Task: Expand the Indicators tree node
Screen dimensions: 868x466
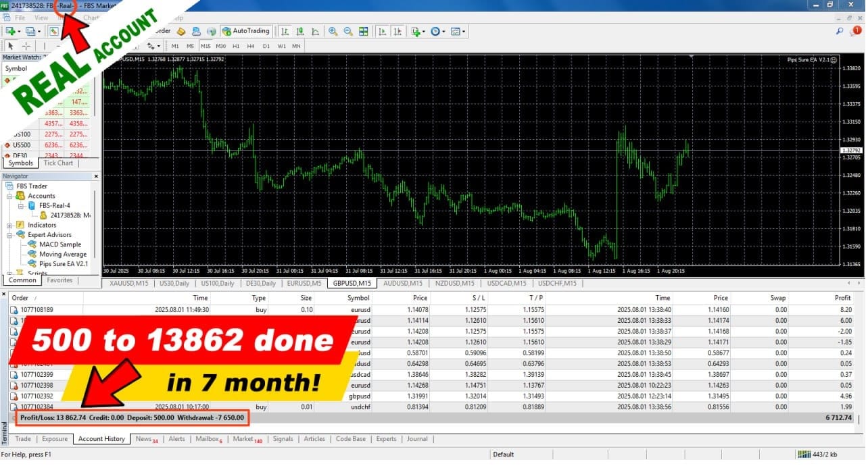Action: point(10,225)
